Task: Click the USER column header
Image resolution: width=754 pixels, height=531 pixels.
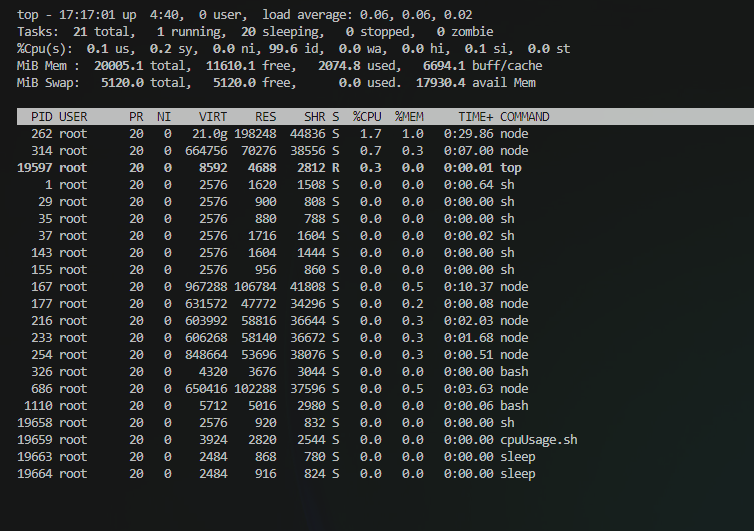Action: tap(73, 117)
